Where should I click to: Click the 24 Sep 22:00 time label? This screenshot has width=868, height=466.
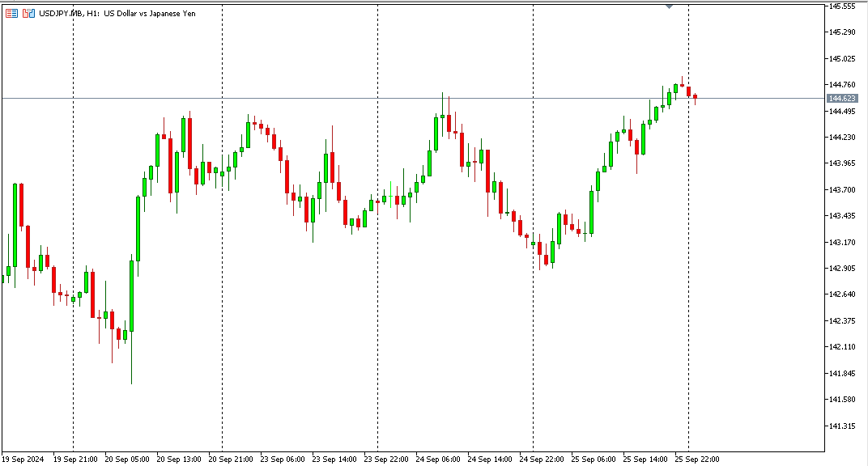coord(542,459)
